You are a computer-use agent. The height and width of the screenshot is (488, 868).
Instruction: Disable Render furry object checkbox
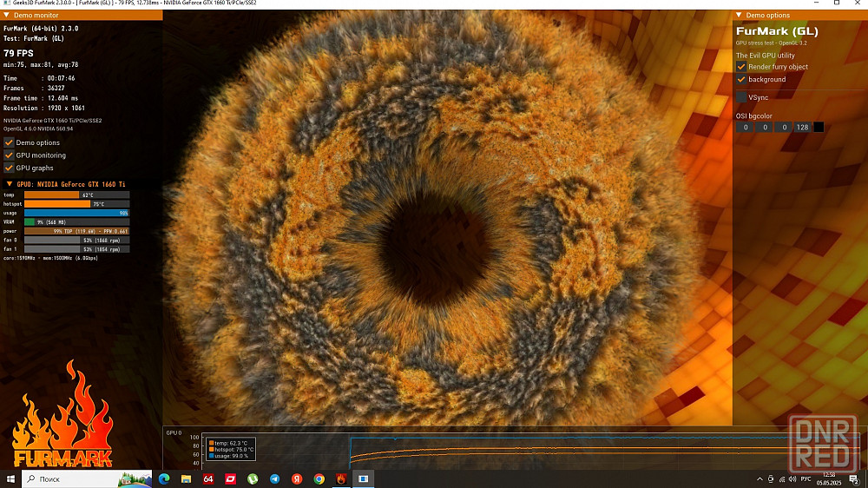[741, 67]
